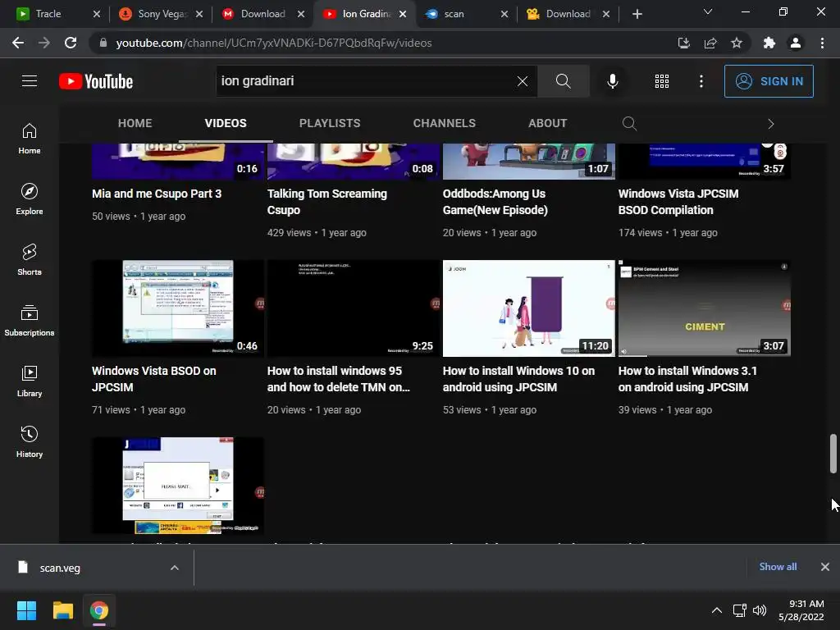Open Windows Vista JPCSIM BSOD Compilation title
This screenshot has width=840, height=630.
tap(678, 202)
